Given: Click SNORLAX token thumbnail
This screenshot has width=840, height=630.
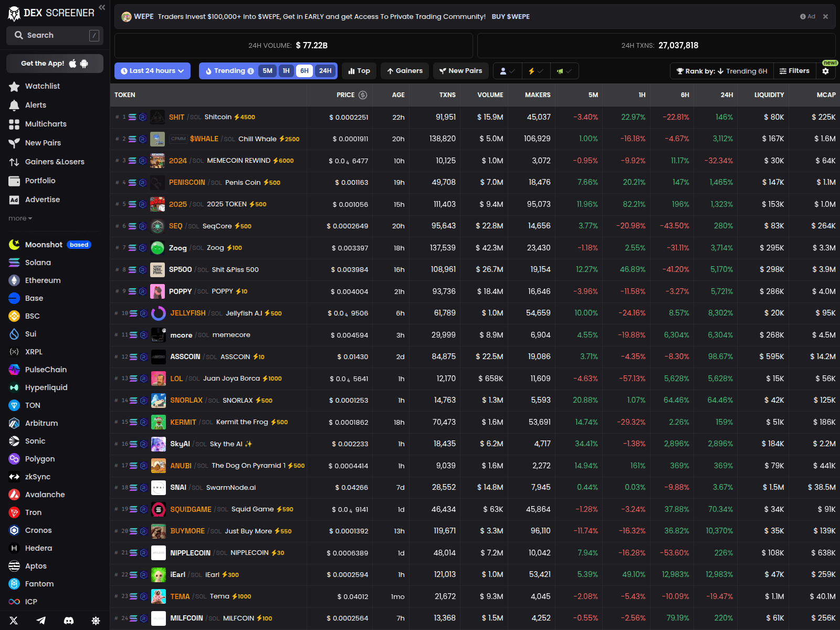Looking at the screenshot, I should (x=159, y=401).
